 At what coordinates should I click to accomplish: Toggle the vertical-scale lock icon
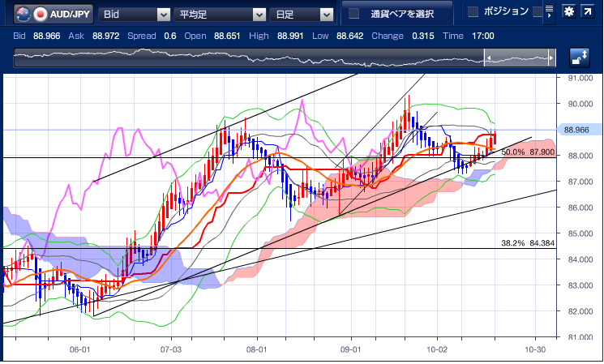click(580, 58)
